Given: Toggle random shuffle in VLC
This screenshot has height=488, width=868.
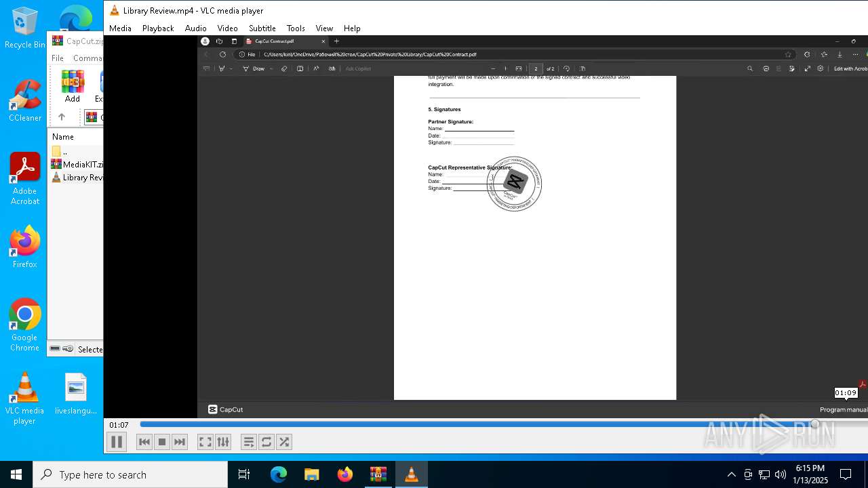Looking at the screenshot, I should point(284,442).
